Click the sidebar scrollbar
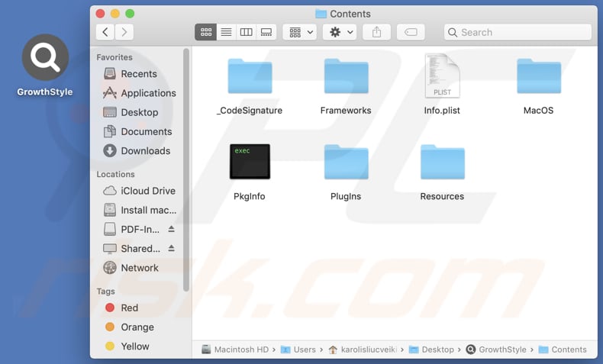The width and height of the screenshot is (603, 364). click(x=186, y=169)
